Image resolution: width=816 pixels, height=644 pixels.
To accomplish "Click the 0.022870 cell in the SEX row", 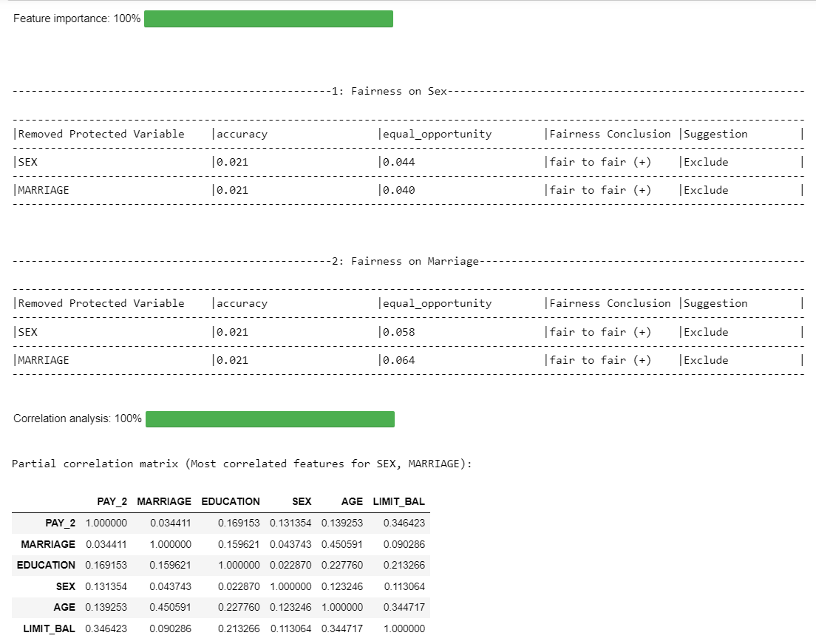I will (239, 586).
